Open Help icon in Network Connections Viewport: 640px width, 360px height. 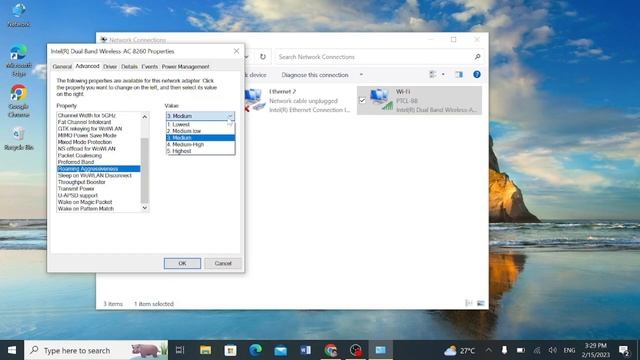click(477, 74)
